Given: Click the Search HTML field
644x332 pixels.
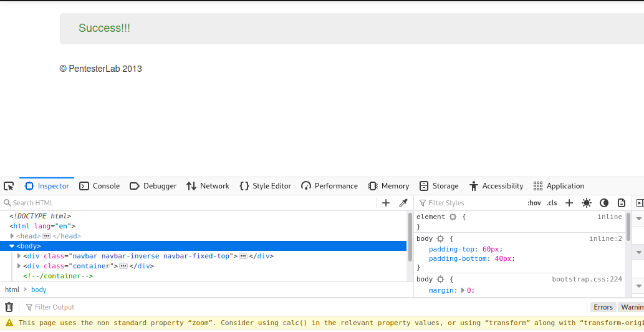Looking at the screenshot, I should [x=189, y=203].
